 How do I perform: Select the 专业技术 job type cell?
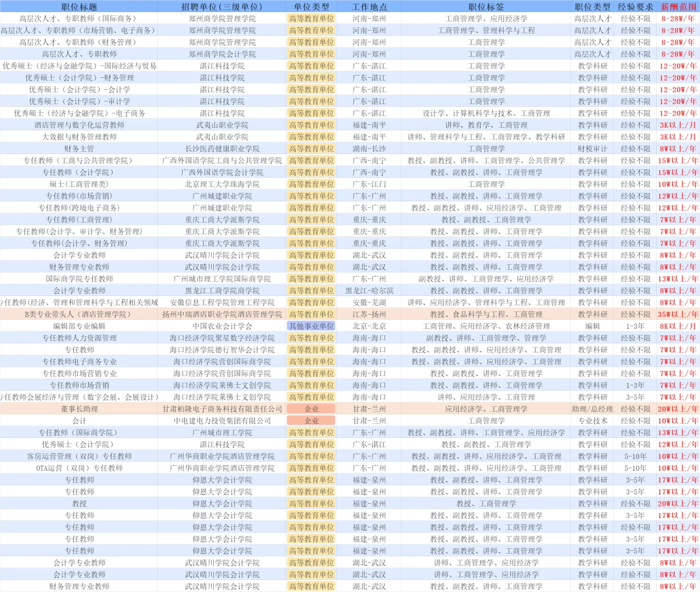593,421
